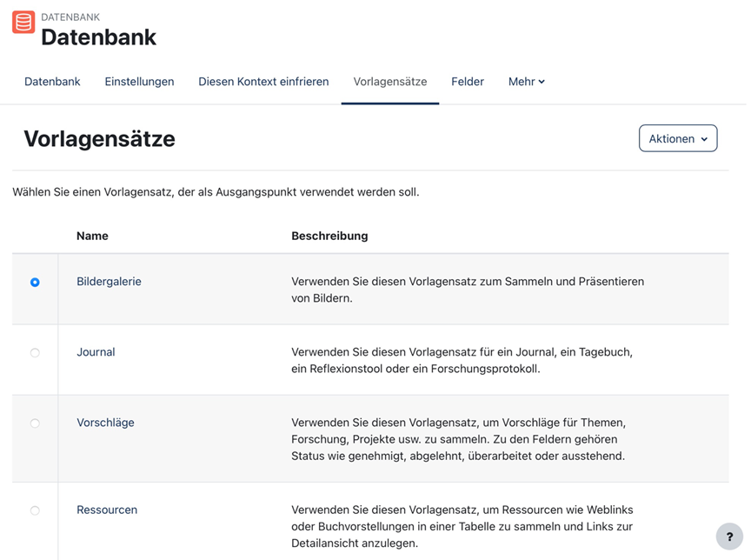Screen dimensions: 751x560
Task: Open the Journal preset link
Action: pyautogui.click(x=96, y=352)
